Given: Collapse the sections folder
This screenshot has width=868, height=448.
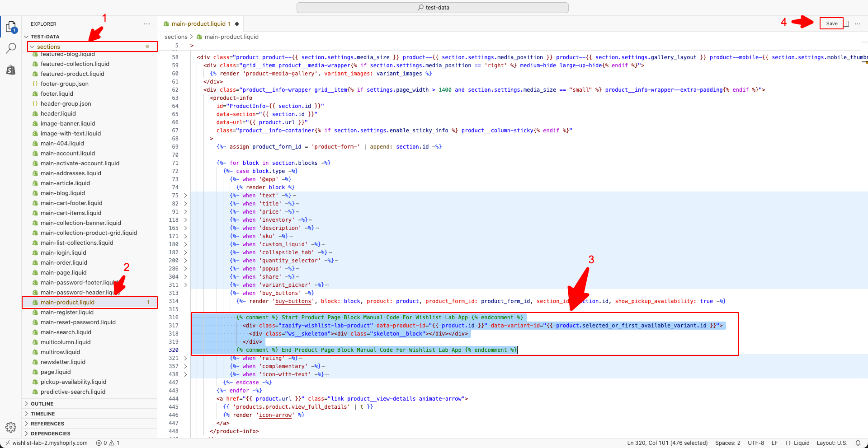Looking at the screenshot, I should pos(32,47).
